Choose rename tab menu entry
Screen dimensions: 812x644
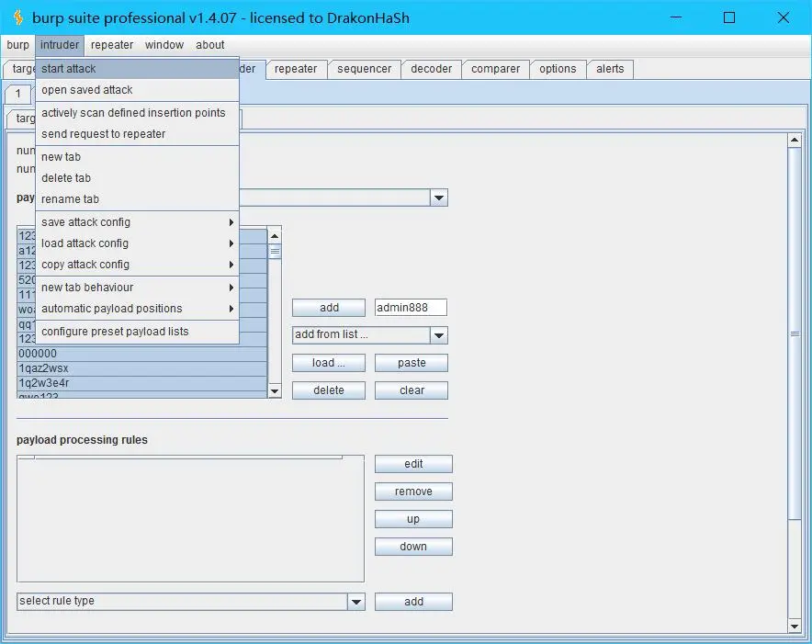(137, 199)
